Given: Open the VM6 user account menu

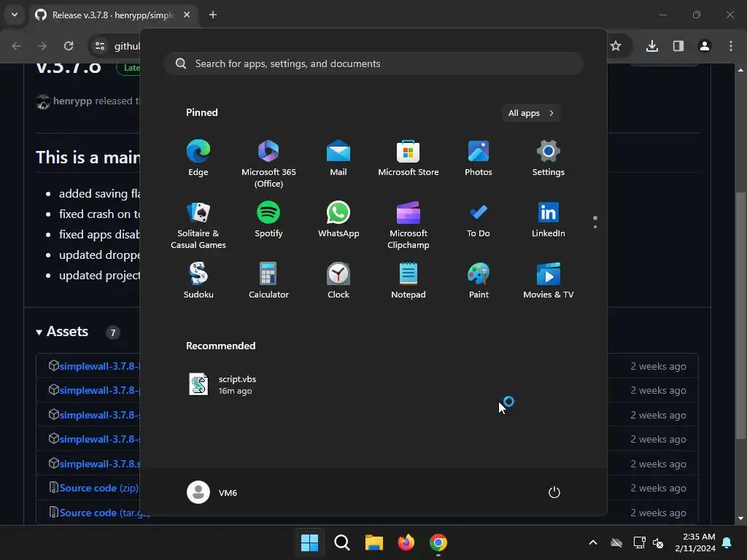Looking at the screenshot, I should pyautogui.click(x=212, y=492).
